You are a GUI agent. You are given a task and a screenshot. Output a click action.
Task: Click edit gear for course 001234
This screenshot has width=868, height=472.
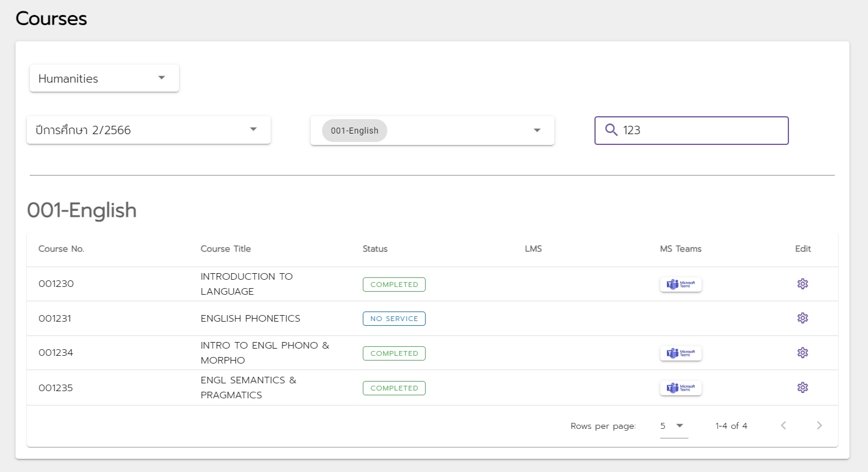802,353
